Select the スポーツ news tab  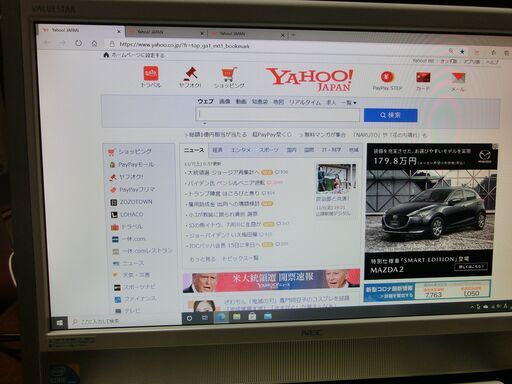click(x=269, y=150)
